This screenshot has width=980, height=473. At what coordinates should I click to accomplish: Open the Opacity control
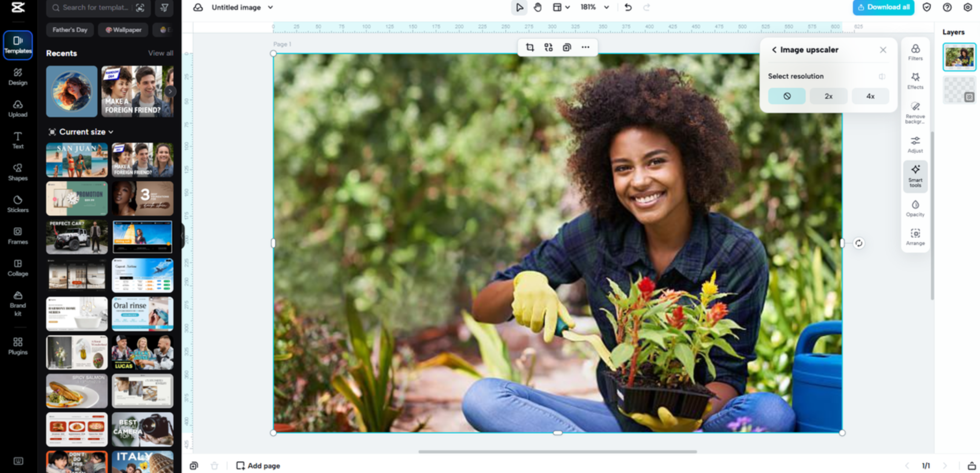(x=915, y=207)
